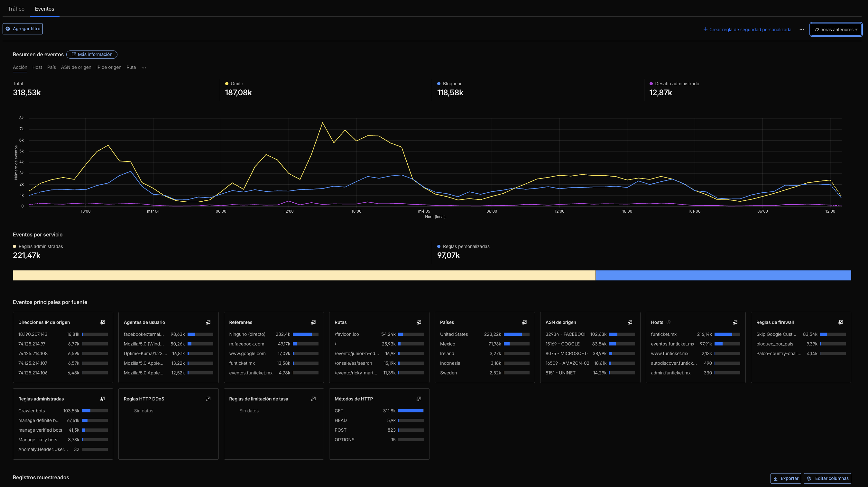
Task: Open the Reglas de firewall expand icon
Action: pos(840,322)
